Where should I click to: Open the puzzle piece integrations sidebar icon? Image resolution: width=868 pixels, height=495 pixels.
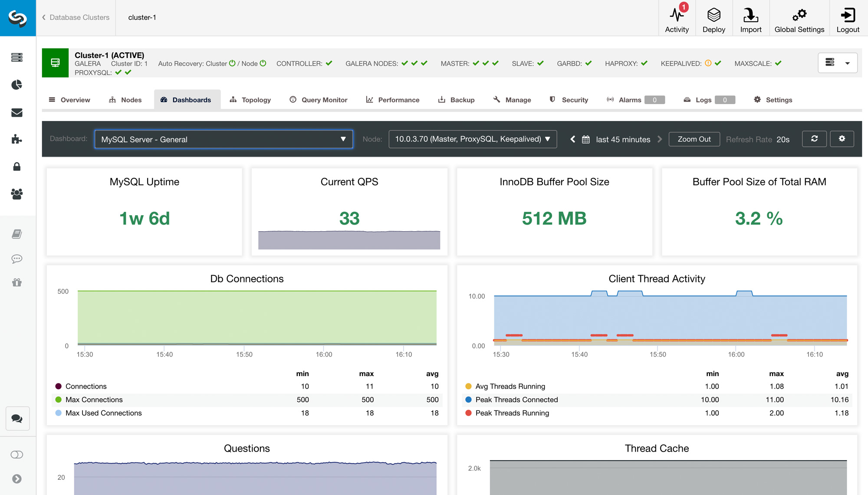coord(17,139)
